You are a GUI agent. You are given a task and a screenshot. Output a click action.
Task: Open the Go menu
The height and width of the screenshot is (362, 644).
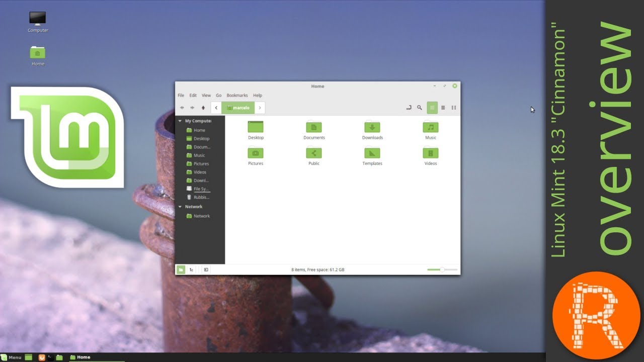(219, 95)
